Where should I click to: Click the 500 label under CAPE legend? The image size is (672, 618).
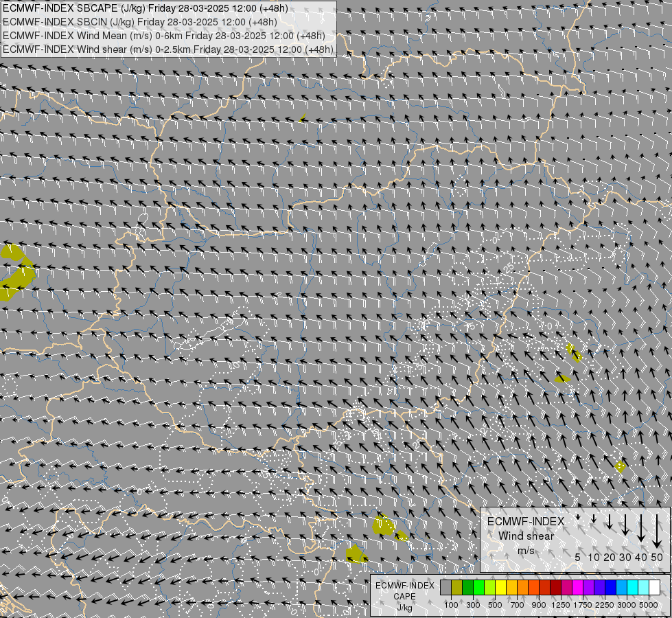[x=495, y=605]
